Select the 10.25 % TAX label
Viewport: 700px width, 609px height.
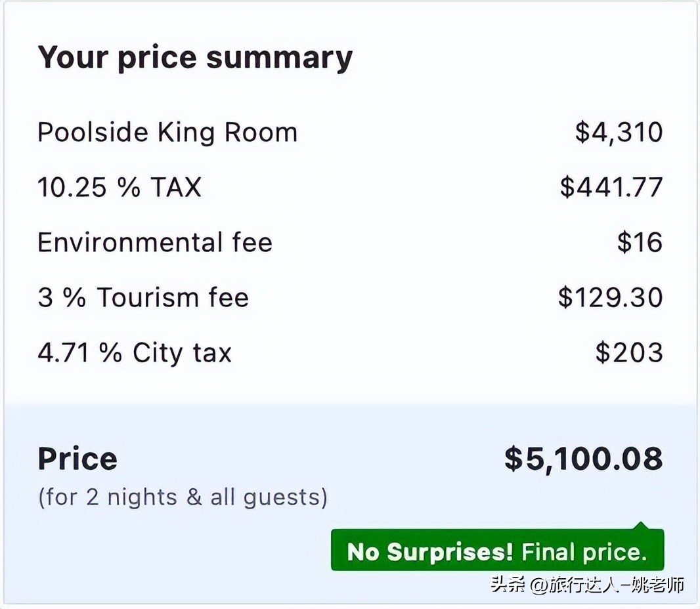point(119,188)
